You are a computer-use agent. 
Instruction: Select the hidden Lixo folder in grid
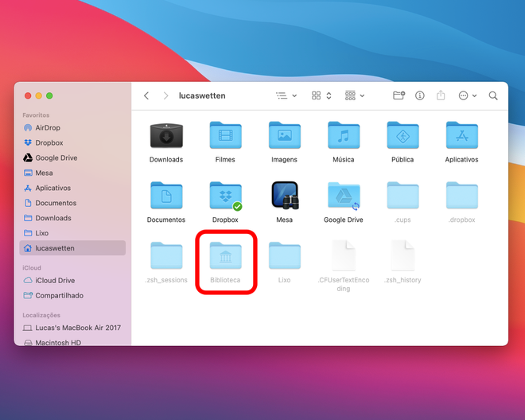[285, 256]
